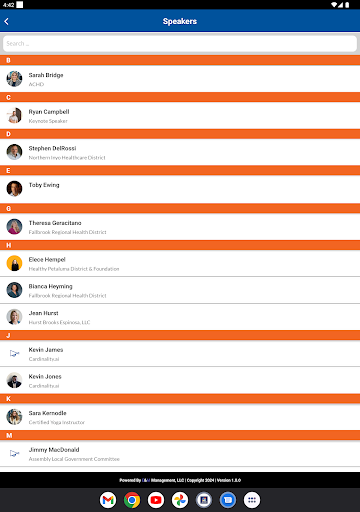Open Sarah Bridge speaker profile
The width and height of the screenshot is (360, 512).
point(180,79)
